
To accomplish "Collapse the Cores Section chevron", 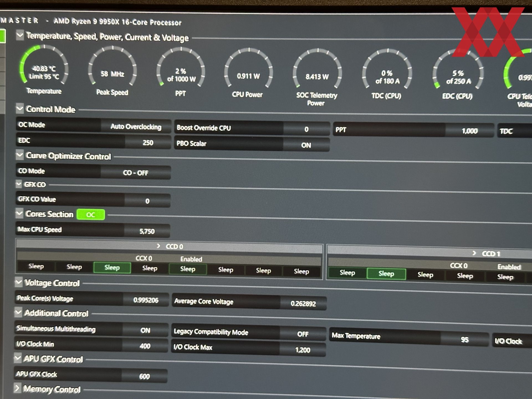I will [19, 213].
